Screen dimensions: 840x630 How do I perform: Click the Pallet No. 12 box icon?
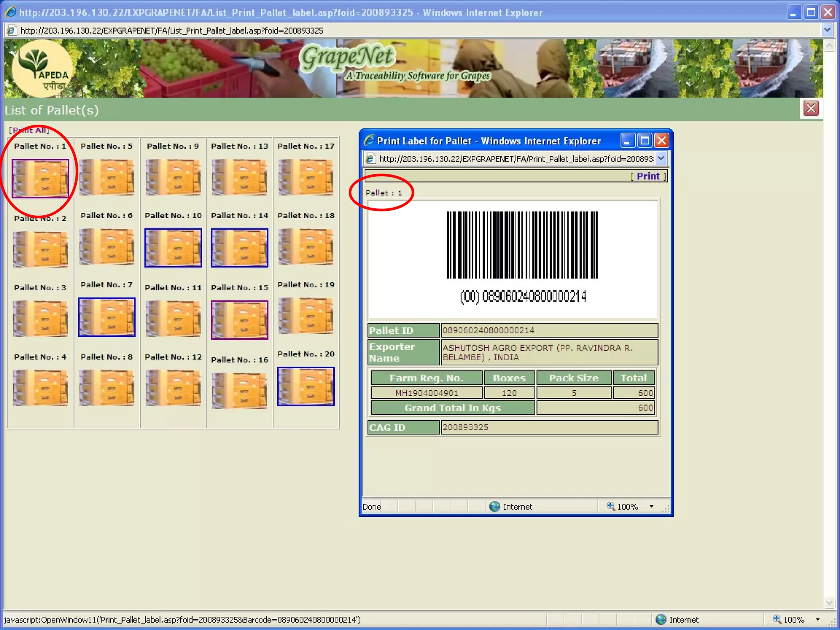173,388
